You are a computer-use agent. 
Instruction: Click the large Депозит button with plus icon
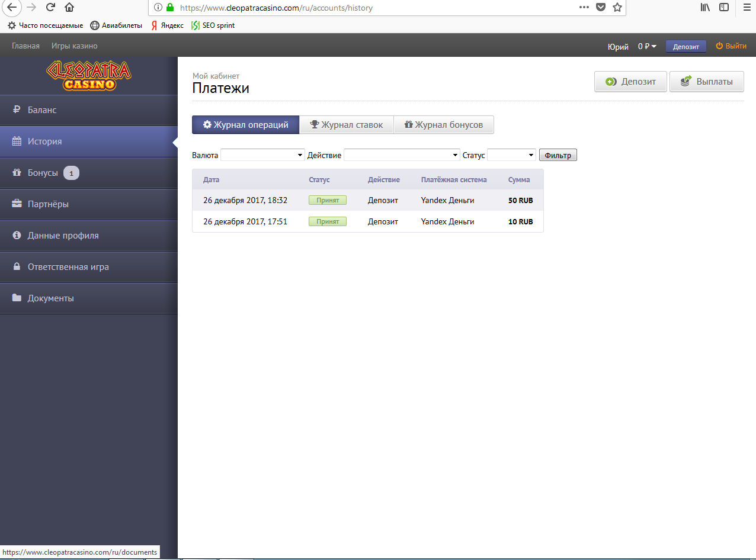pyautogui.click(x=630, y=82)
